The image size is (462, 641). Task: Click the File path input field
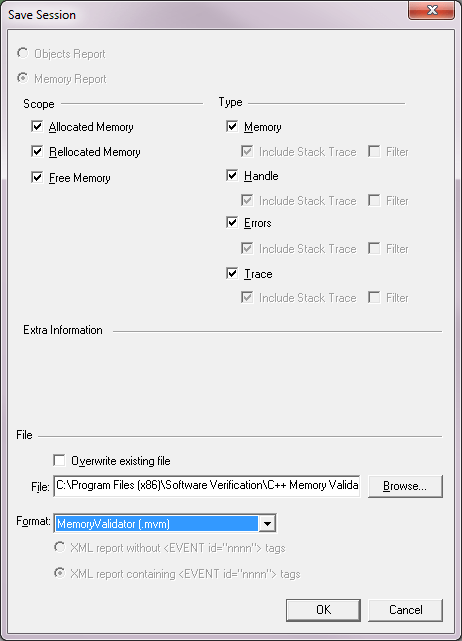(206, 486)
